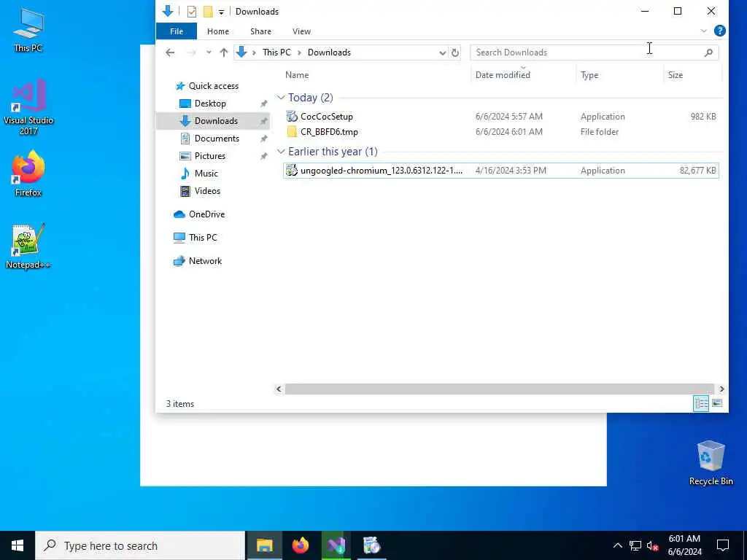
Task: Select the CocCocSetup application file
Action: 500,116
